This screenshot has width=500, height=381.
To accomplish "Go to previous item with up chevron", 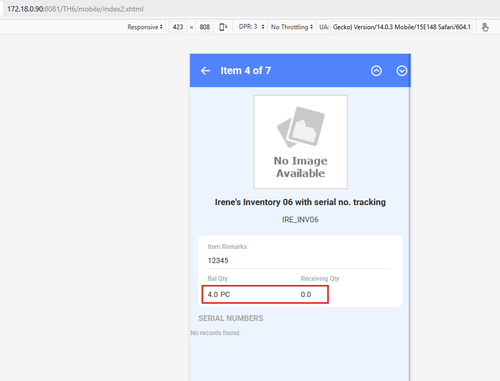I will [376, 71].
